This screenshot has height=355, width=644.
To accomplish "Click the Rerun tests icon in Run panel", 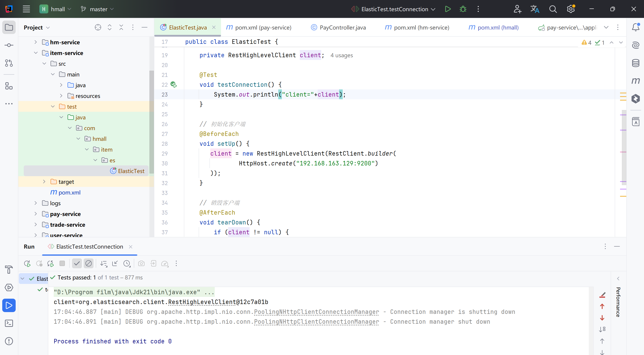I will click(27, 264).
